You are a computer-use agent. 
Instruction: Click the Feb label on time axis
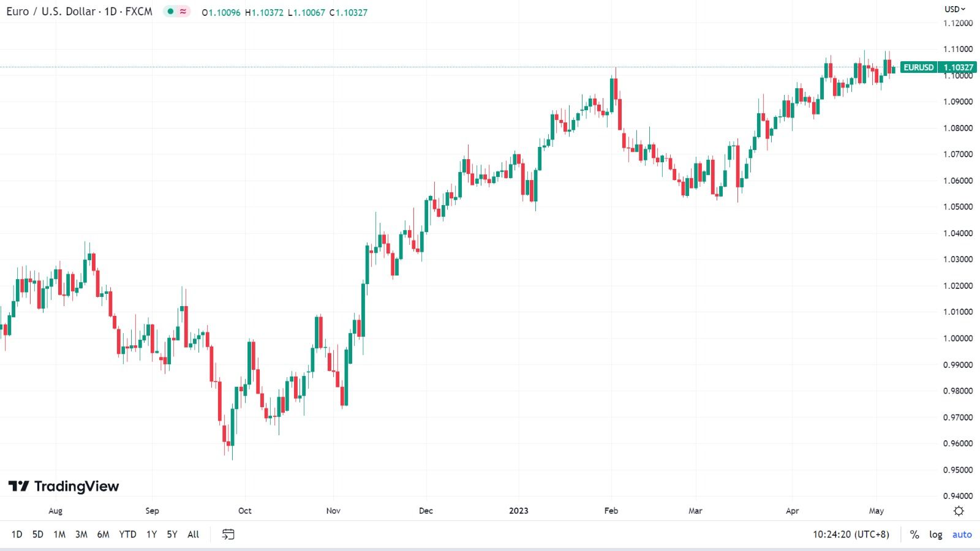pos(611,511)
